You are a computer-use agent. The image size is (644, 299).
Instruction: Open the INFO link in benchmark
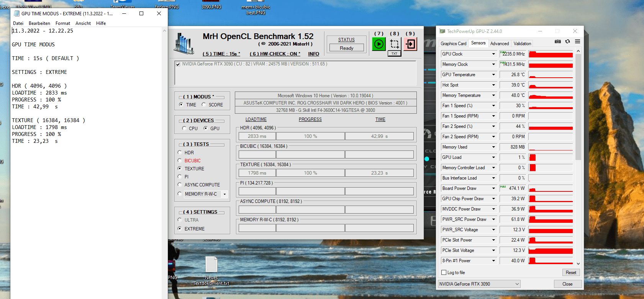(313, 54)
